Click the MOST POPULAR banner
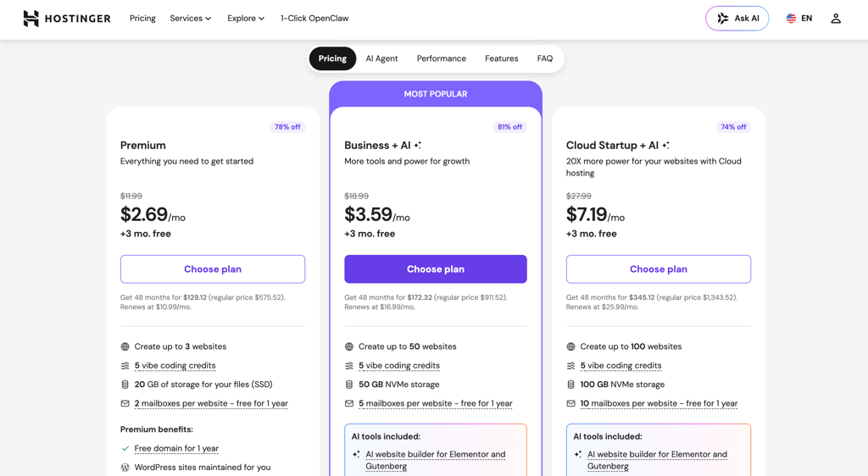This screenshot has height=476, width=868. pyautogui.click(x=436, y=94)
